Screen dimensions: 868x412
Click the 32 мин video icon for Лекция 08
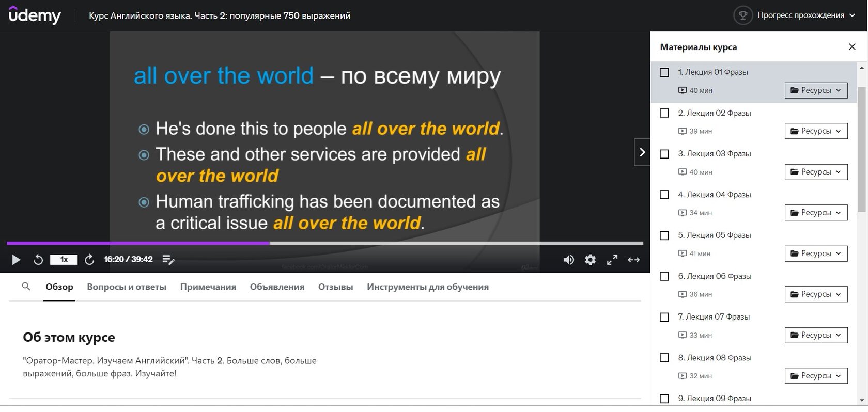[x=683, y=376]
